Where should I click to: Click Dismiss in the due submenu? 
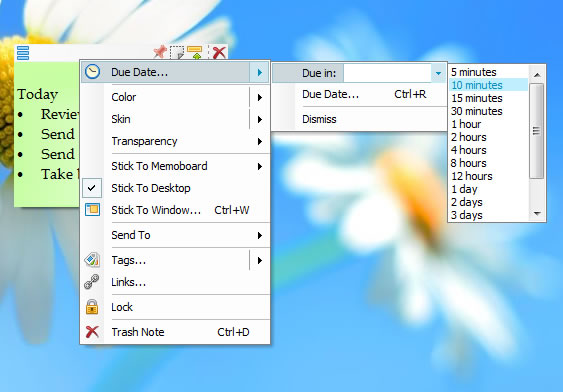click(x=359, y=119)
